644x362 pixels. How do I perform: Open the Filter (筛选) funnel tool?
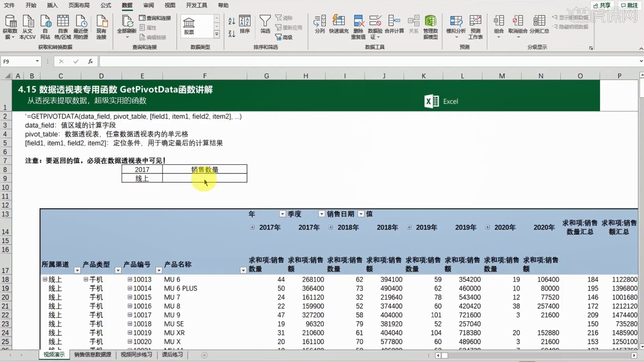[x=265, y=21]
